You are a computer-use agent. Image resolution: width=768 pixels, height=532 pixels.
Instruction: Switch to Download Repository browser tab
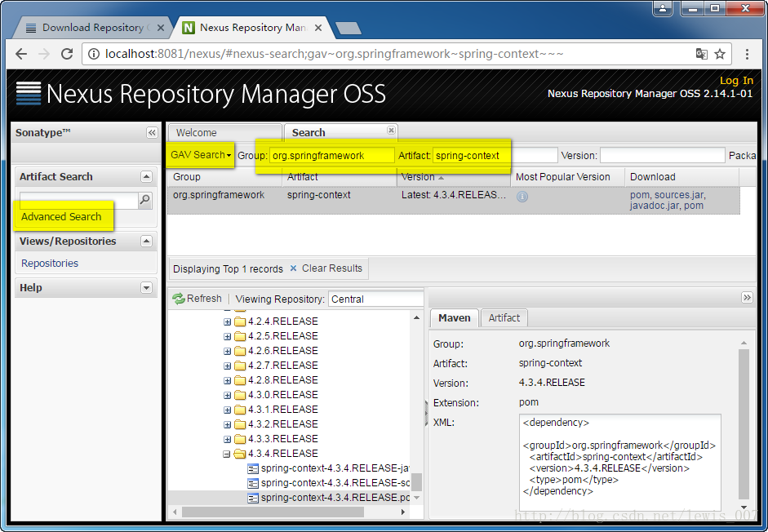tap(93, 28)
